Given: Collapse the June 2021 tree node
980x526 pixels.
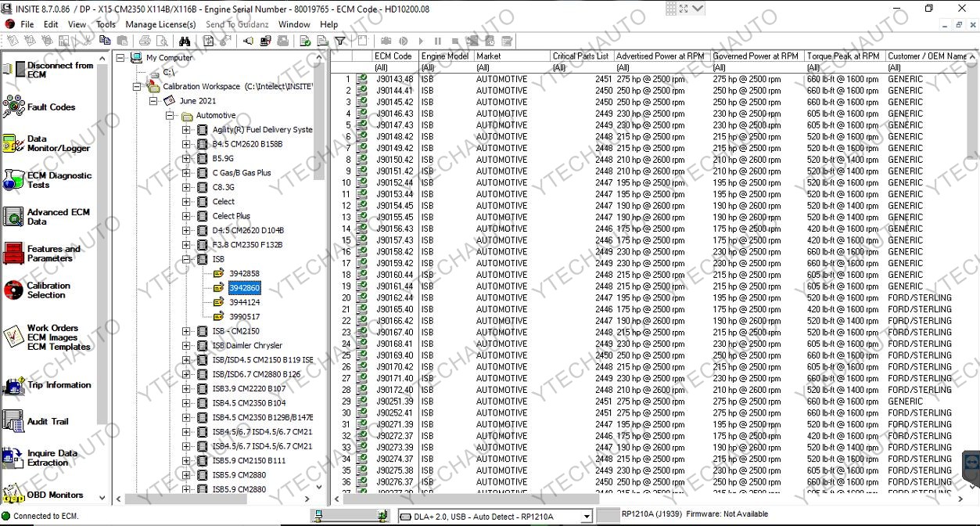Looking at the screenshot, I should click(x=153, y=101).
